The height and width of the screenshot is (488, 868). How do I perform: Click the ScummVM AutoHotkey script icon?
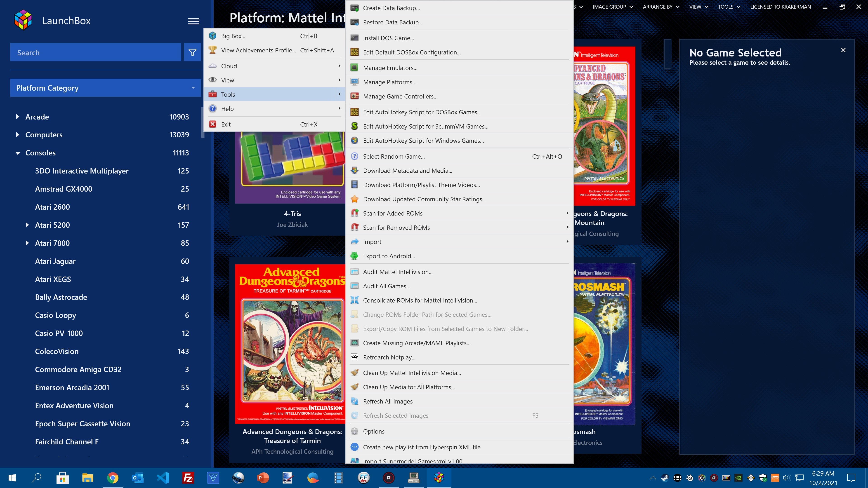[x=354, y=126]
